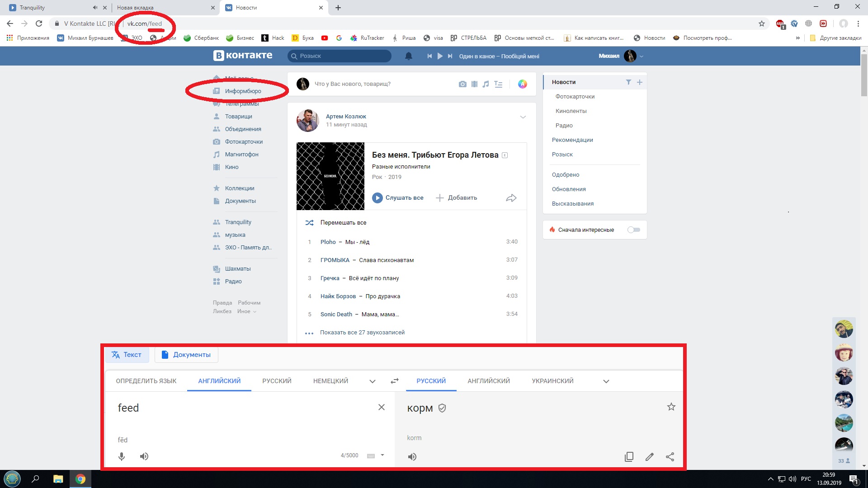The width and height of the screenshot is (868, 488).
Task: Select the Текст translation mode tab
Action: pos(127,355)
